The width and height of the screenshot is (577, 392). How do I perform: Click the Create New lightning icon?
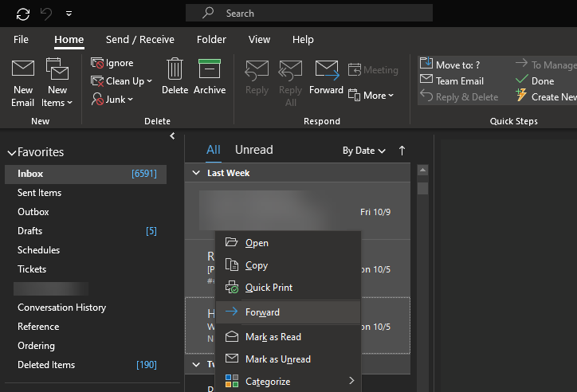coord(522,96)
